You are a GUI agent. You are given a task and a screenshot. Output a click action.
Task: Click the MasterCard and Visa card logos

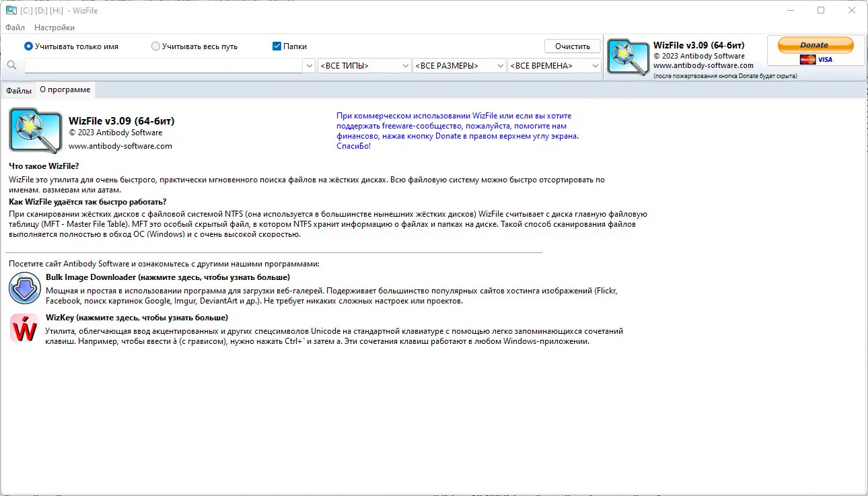(x=816, y=60)
